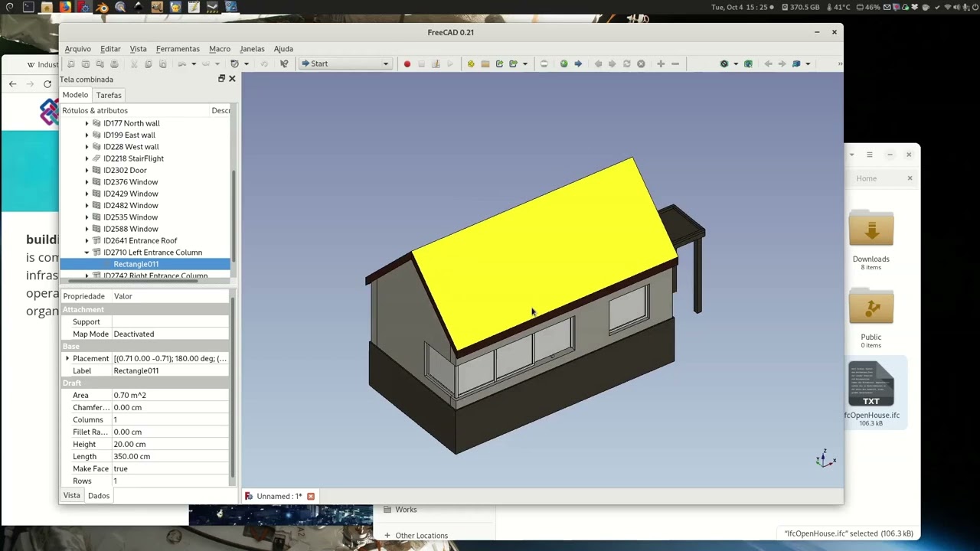Click the yellow Create part toolbar icon
The width and height of the screenshot is (980, 551).
click(x=471, y=64)
